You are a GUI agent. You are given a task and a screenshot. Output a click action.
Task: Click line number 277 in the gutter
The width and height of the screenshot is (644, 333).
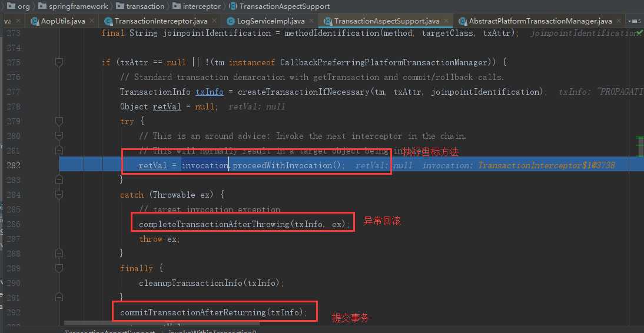tap(14, 92)
